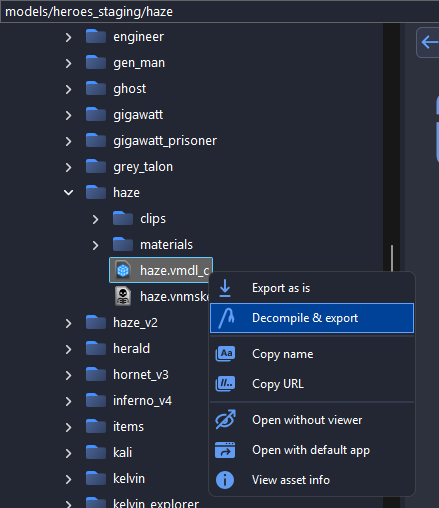Click the crossed-eye Open without viewer icon
Viewport: 439px width, 508px height.
pos(225,420)
